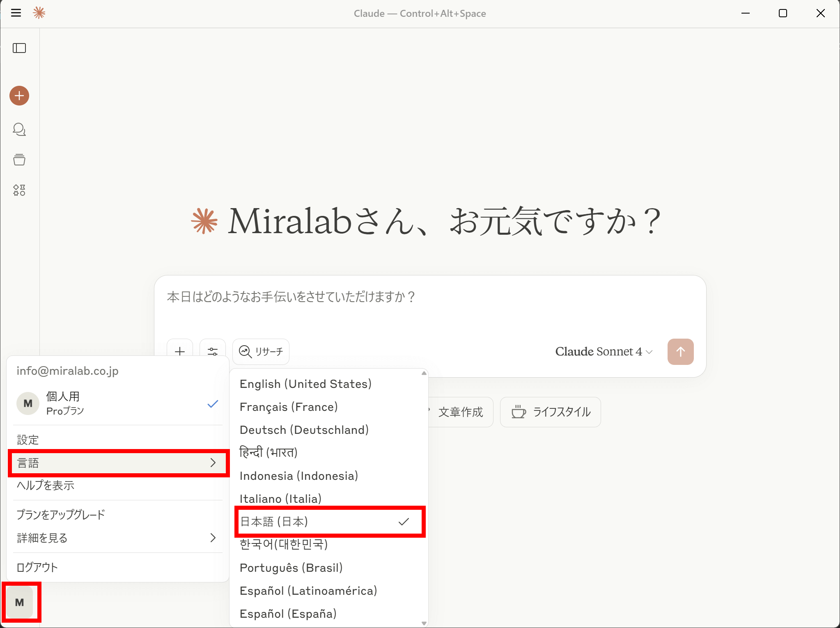The image size is (840, 628).
Task: Choose हिन्दी (भारत) language
Action: click(x=327, y=453)
